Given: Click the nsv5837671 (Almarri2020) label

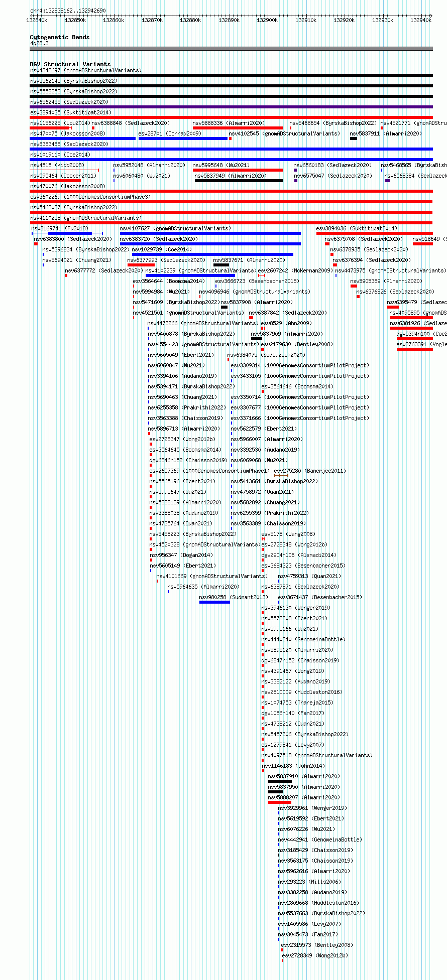Looking at the screenshot, I should click(249, 260).
